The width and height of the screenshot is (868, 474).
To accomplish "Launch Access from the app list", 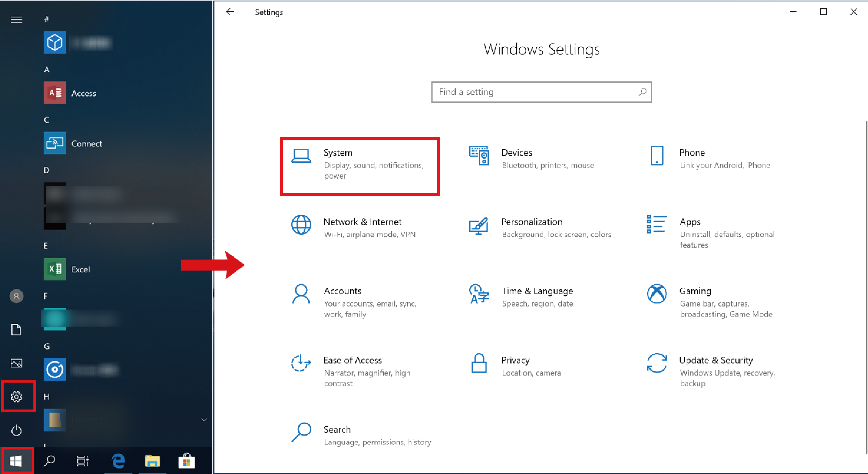I will pos(83,93).
